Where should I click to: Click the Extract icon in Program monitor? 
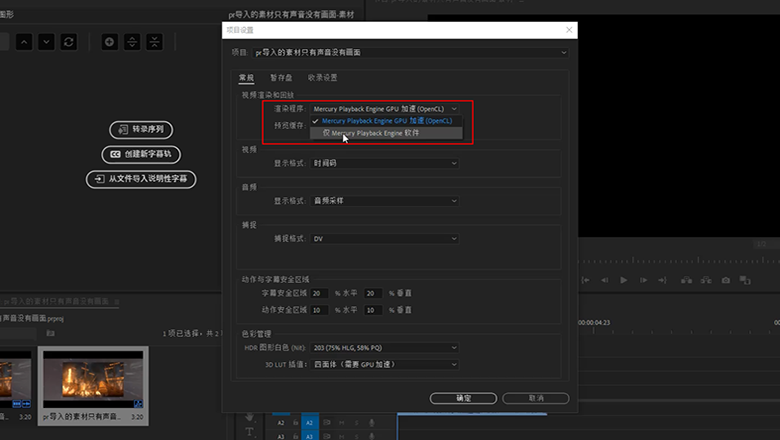[x=706, y=280]
